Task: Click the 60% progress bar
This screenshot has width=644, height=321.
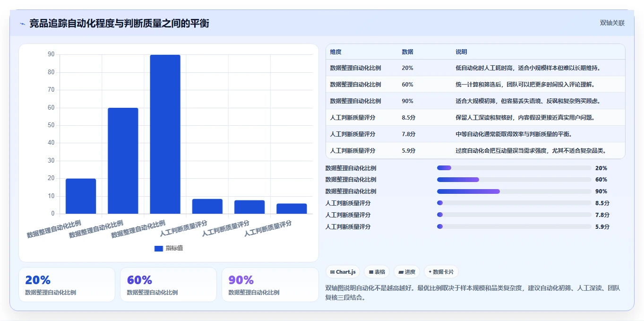Action: coord(514,180)
